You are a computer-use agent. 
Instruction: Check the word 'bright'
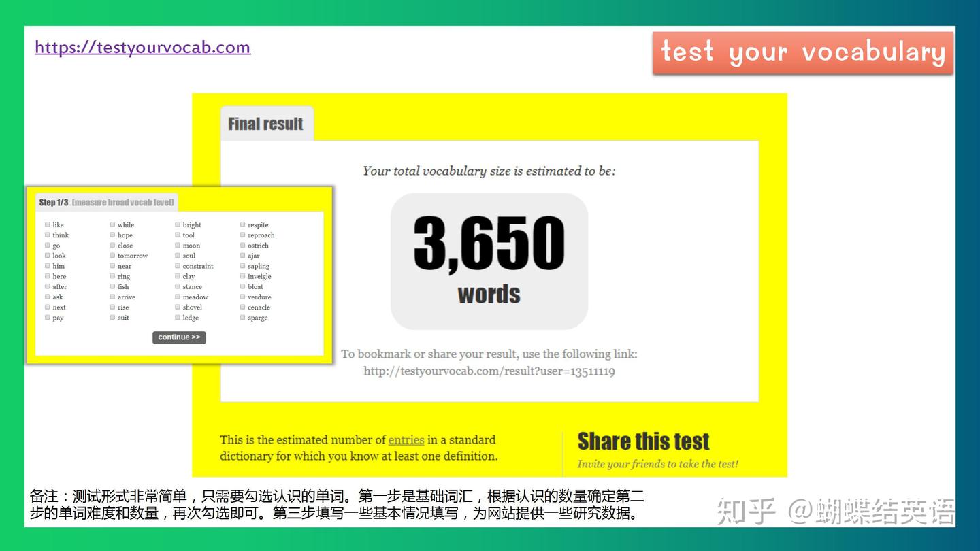[x=178, y=224]
